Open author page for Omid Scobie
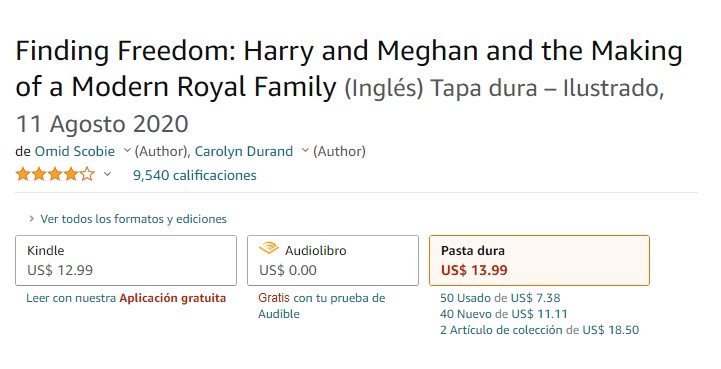The image size is (721, 369). coord(75,151)
